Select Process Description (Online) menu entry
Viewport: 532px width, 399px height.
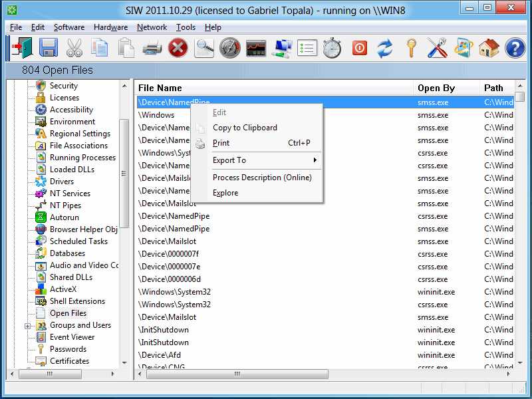pyautogui.click(x=262, y=178)
